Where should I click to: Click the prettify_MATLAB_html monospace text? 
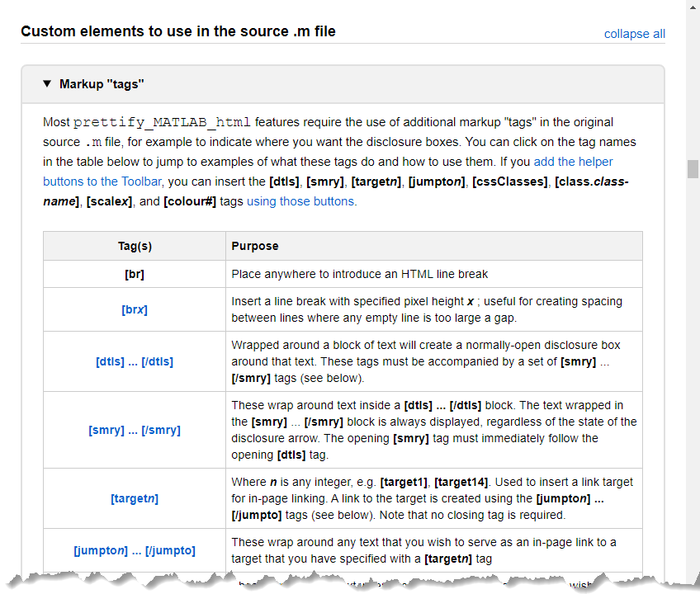click(x=162, y=123)
